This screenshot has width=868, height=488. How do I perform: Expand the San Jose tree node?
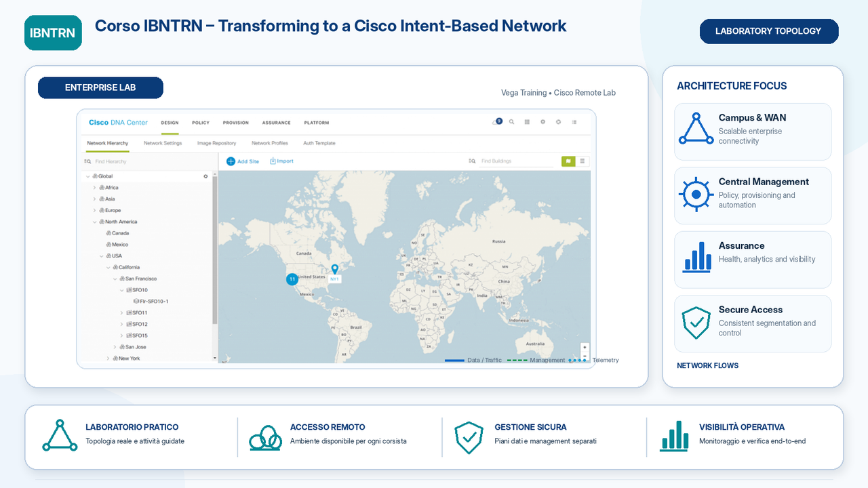115,347
